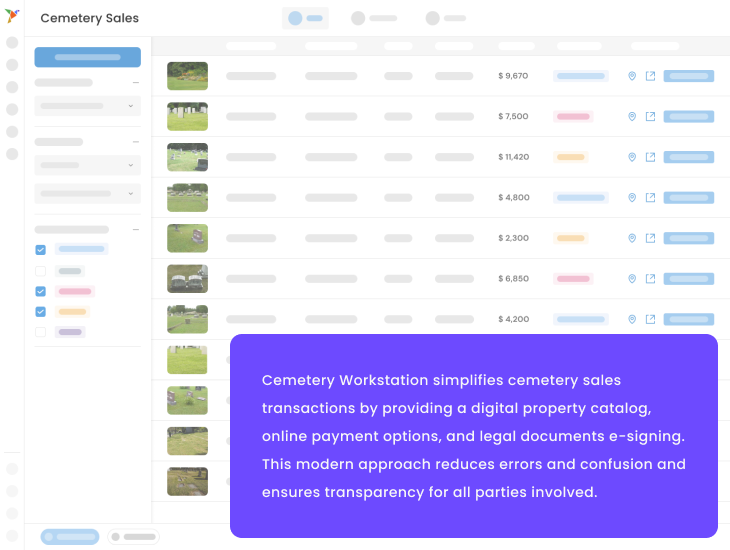This screenshot has width=730, height=550.
Task: Click the colorful bird app logo
Action: (12, 16)
